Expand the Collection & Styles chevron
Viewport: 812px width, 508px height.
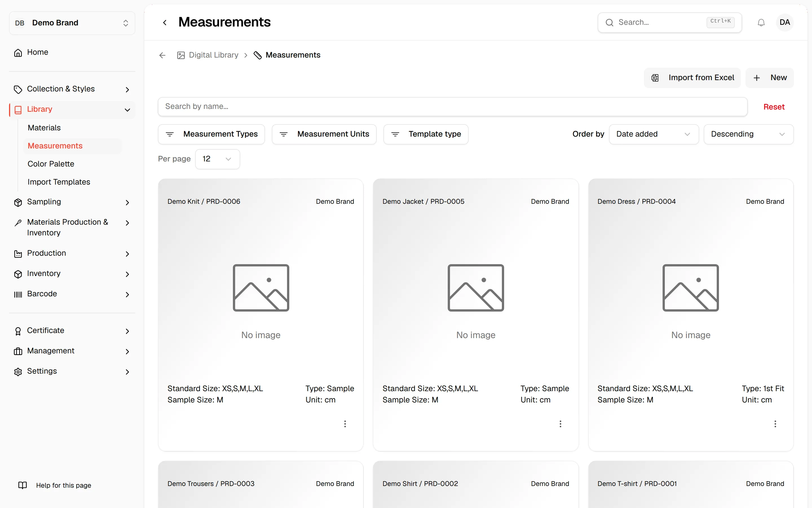[127, 89]
